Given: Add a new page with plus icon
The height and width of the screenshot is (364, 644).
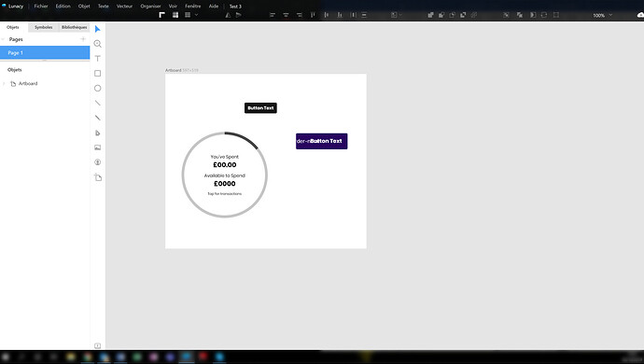Looking at the screenshot, I should point(83,39).
